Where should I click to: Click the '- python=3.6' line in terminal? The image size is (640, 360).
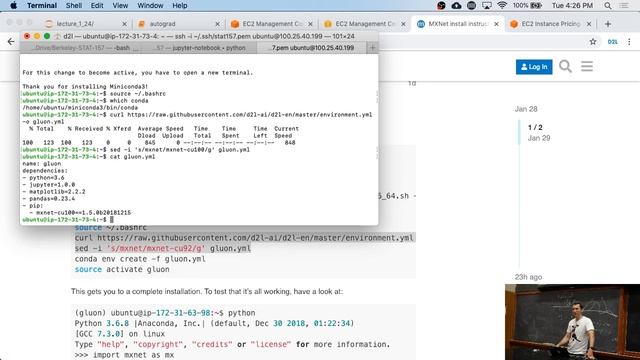coord(43,178)
